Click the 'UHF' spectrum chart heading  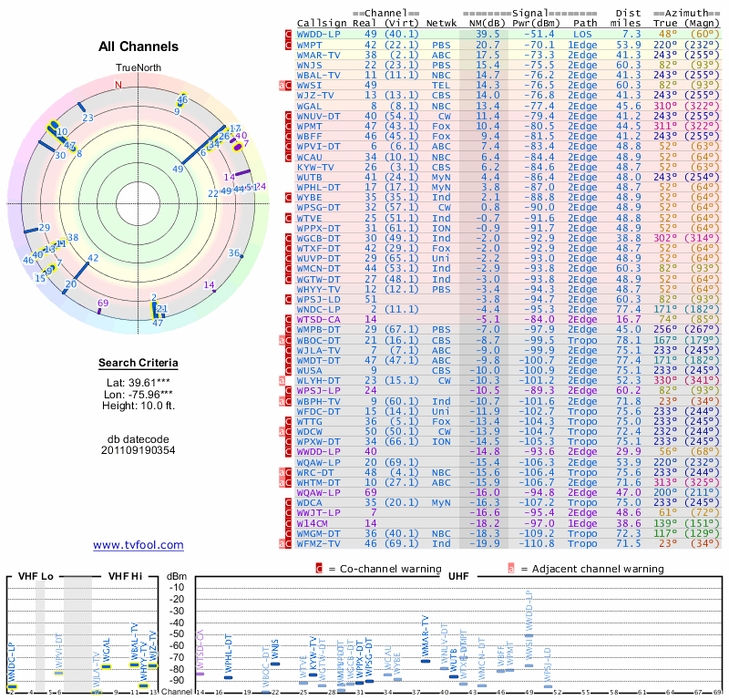pos(458,576)
